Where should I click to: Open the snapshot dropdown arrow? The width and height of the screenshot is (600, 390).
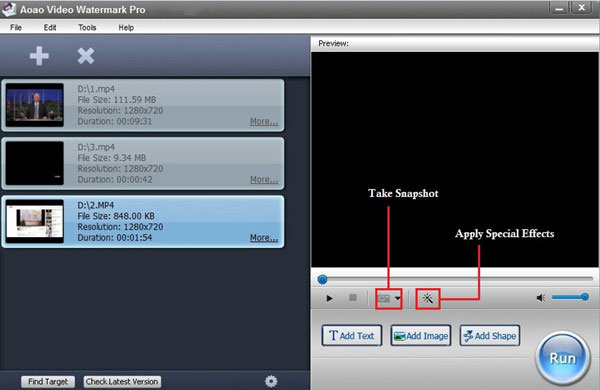pos(398,298)
